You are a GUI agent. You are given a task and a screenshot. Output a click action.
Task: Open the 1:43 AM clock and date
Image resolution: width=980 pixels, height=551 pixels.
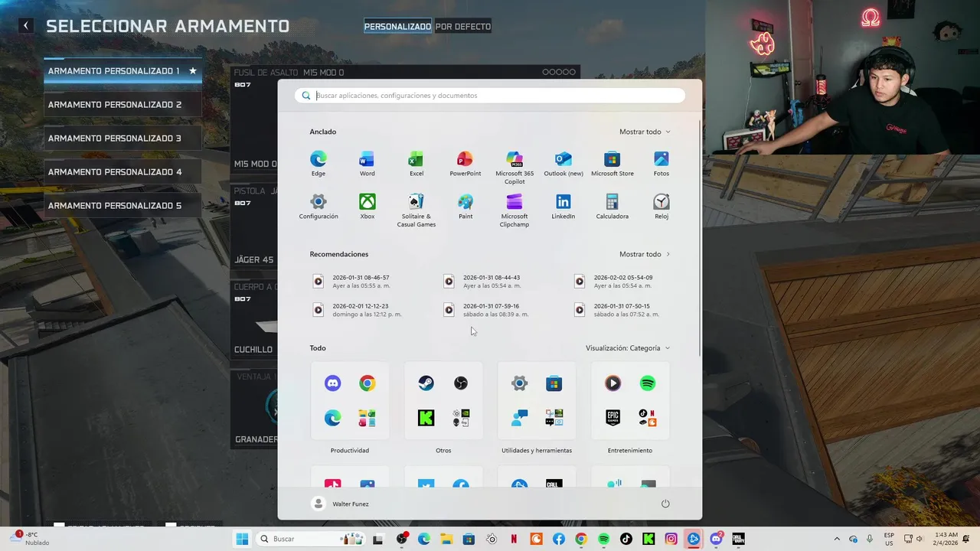946,539
